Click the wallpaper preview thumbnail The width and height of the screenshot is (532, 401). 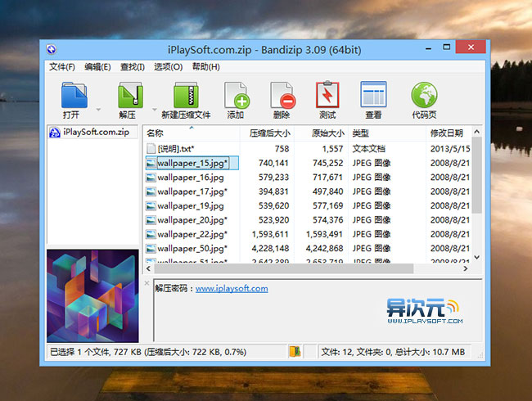92,295
